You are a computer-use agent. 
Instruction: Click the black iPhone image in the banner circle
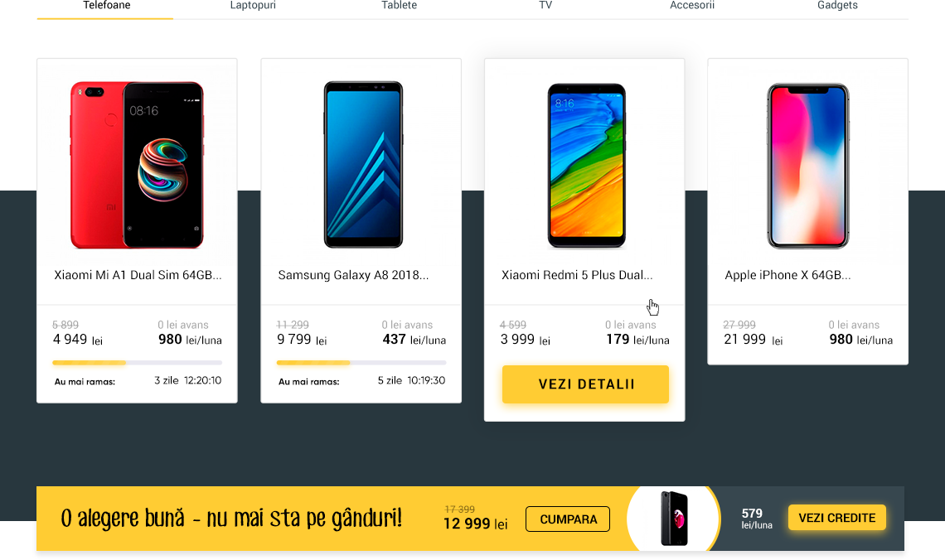(675, 519)
